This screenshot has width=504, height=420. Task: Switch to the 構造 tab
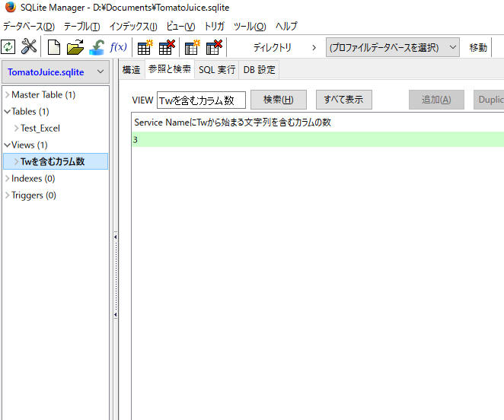[132, 70]
